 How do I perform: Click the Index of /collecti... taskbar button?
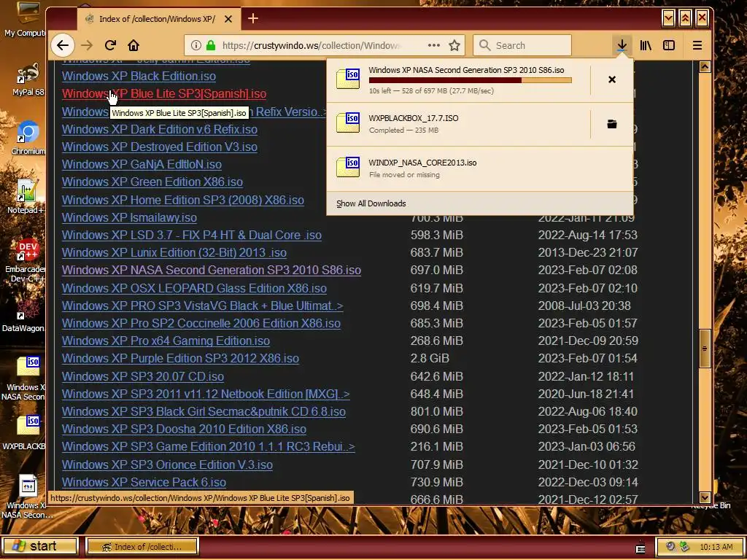click(142, 547)
